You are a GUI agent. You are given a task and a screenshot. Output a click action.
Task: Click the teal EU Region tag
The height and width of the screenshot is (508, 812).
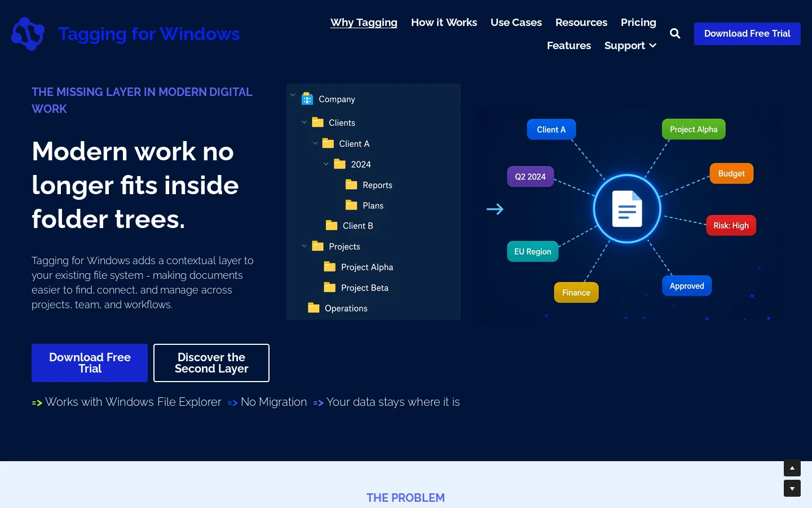pos(533,251)
